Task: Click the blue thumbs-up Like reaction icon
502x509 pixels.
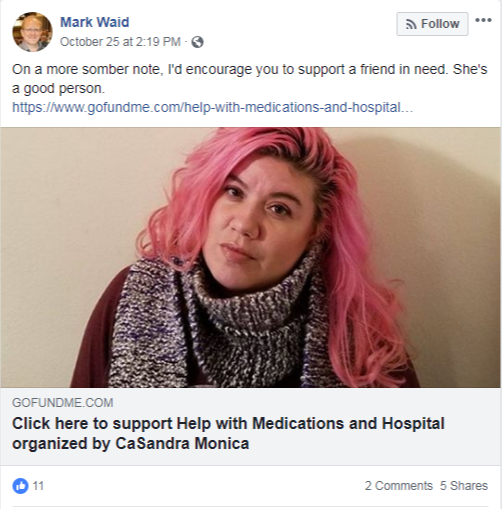Action: tap(20, 486)
